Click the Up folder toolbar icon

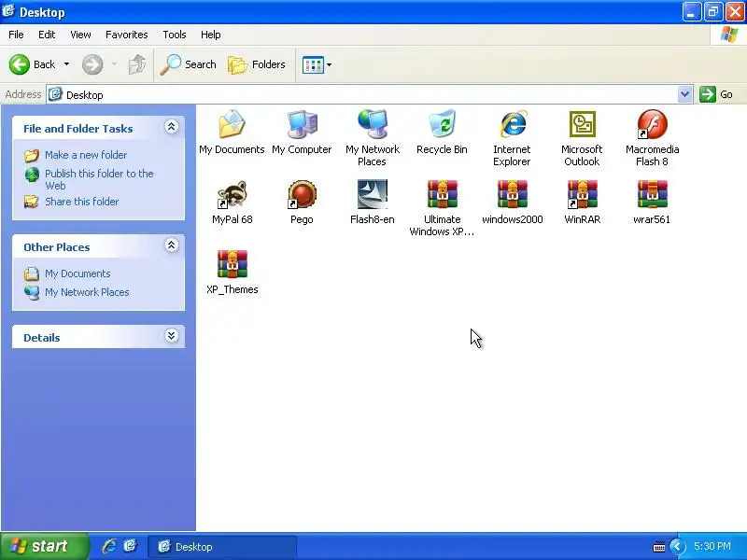[x=136, y=64]
